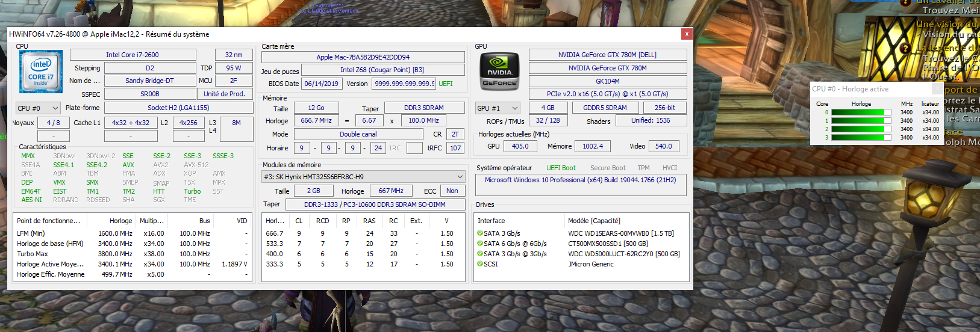Click the cores 4 / 8 field
The width and height of the screenshot is (980, 332).
point(53,123)
